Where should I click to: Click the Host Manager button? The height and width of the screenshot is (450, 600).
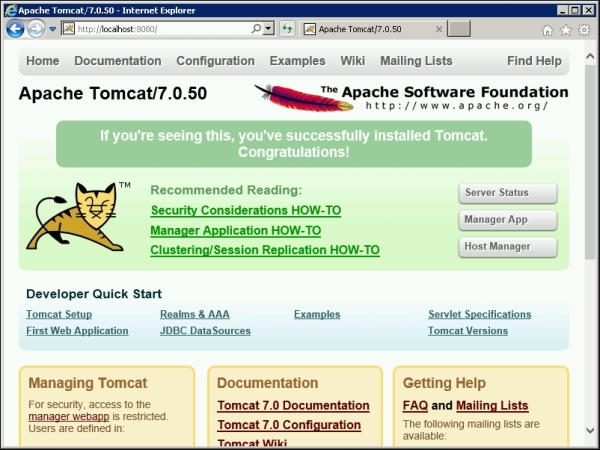coord(508,247)
